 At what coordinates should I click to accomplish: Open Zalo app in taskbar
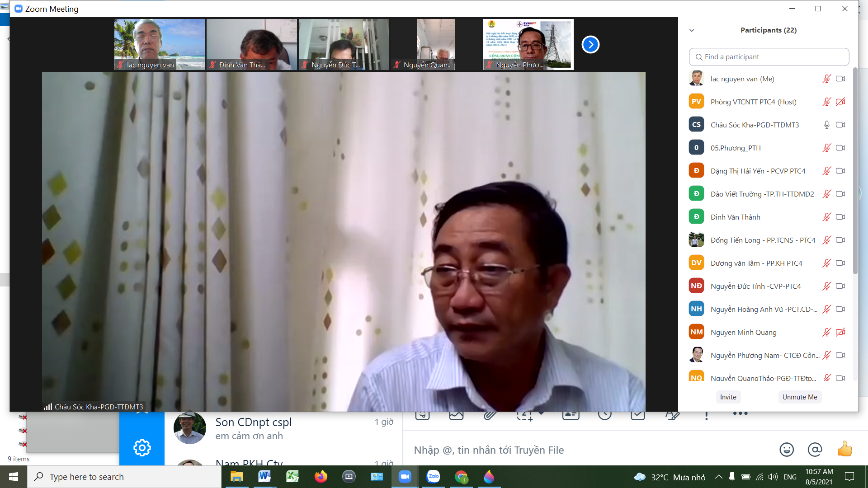pos(433,477)
